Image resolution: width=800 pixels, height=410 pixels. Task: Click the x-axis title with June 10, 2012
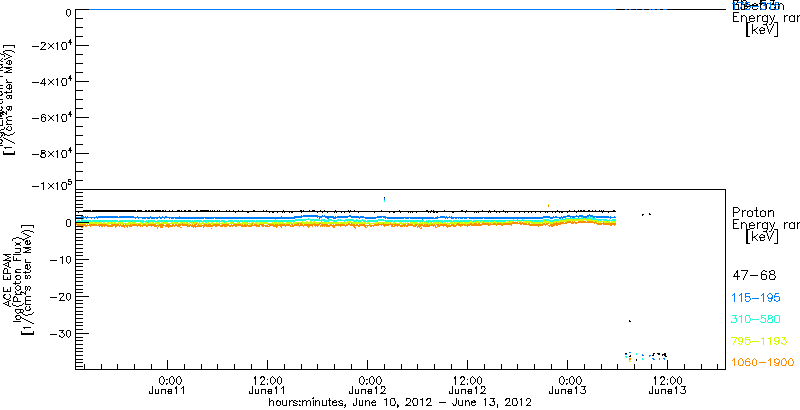[401, 402]
